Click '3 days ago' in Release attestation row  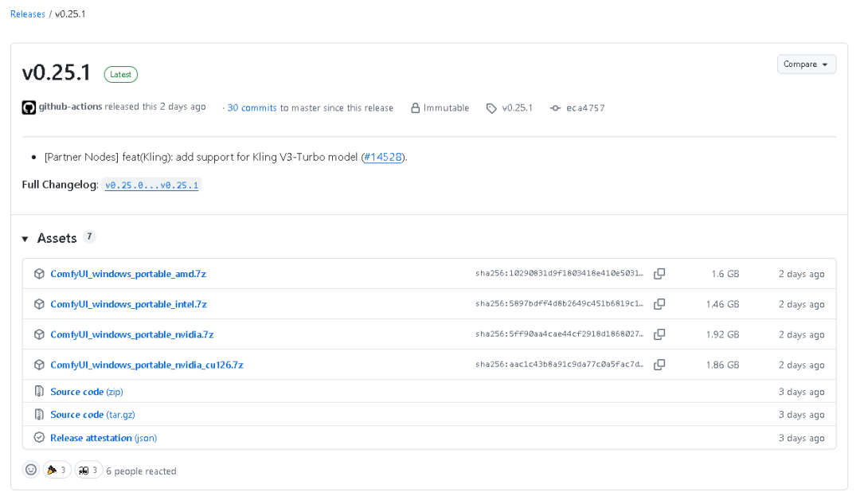pyautogui.click(x=801, y=438)
